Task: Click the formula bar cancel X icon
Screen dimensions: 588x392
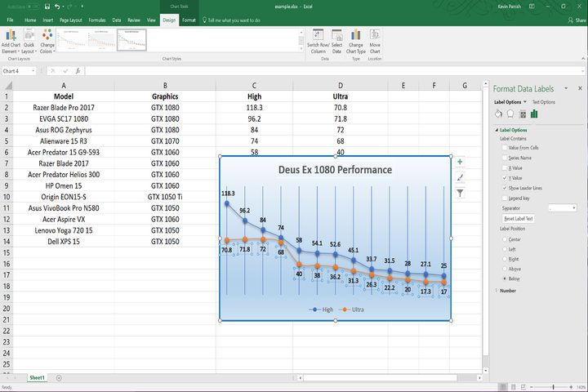Action: [x=53, y=71]
